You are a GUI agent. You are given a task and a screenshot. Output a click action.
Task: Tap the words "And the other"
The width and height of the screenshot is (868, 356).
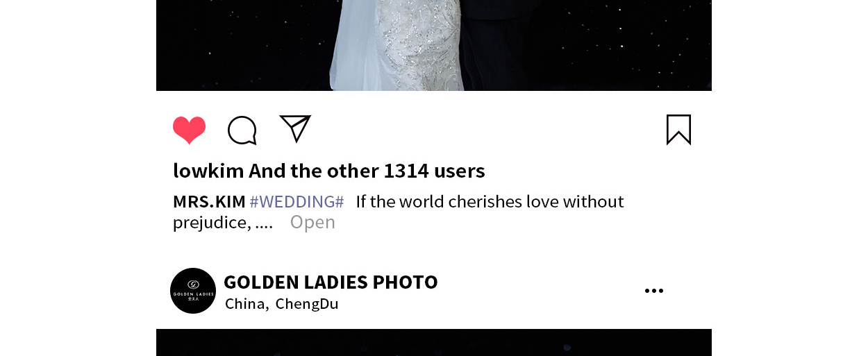pos(314,171)
